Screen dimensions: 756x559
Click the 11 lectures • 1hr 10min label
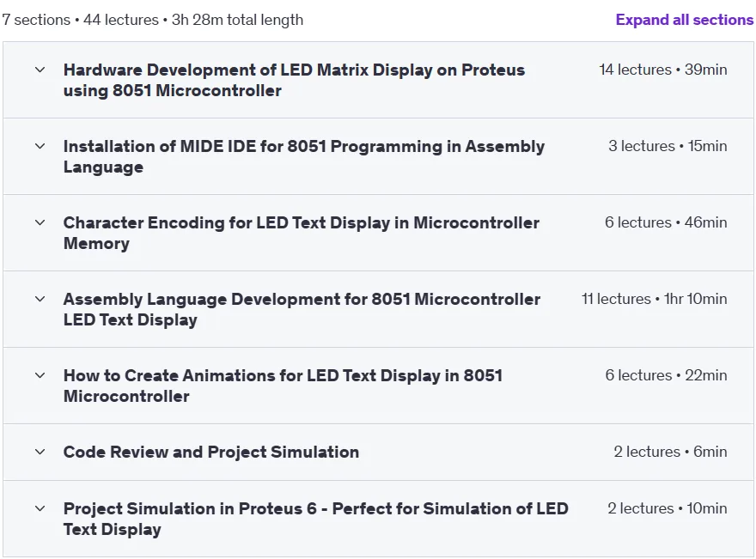(x=655, y=299)
